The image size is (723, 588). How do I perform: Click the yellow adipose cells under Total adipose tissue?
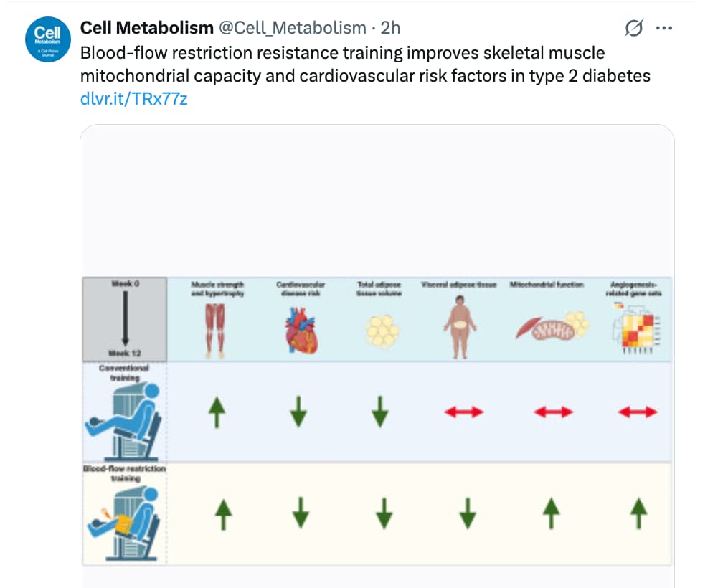(382, 331)
